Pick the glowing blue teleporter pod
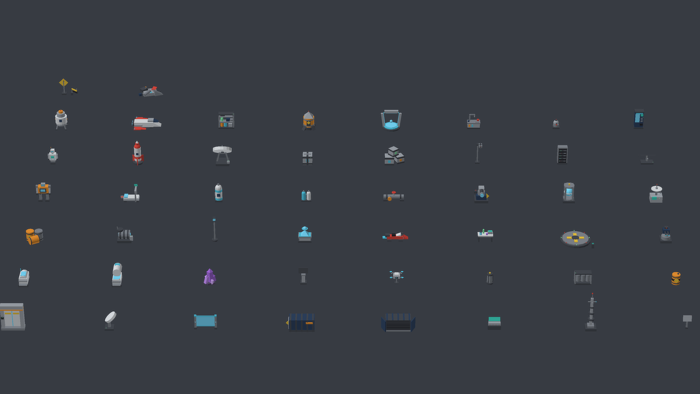This screenshot has height=394, width=700. 391,120
